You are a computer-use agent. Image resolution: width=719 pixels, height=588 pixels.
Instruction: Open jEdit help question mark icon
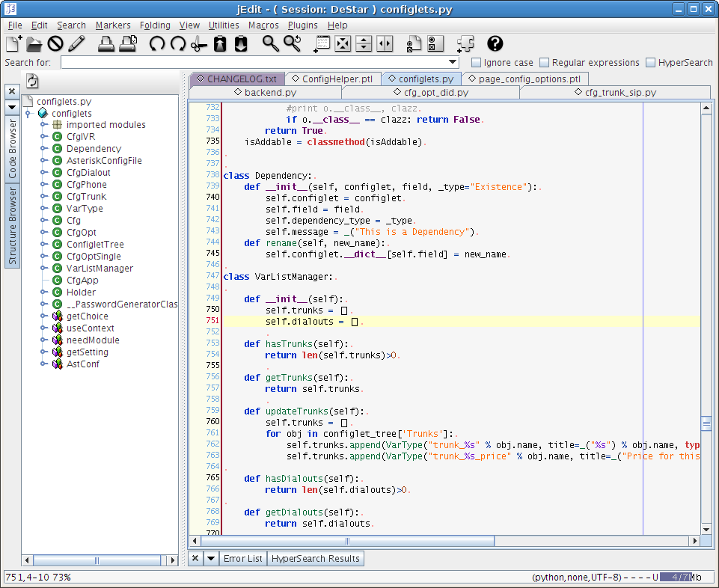click(x=495, y=44)
